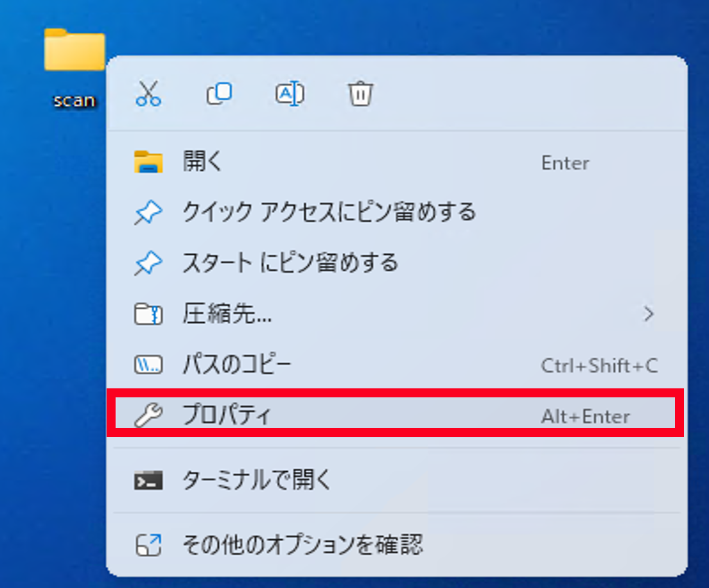
Task: Select クイック アクセスにピン留めする
Action: pos(329,212)
